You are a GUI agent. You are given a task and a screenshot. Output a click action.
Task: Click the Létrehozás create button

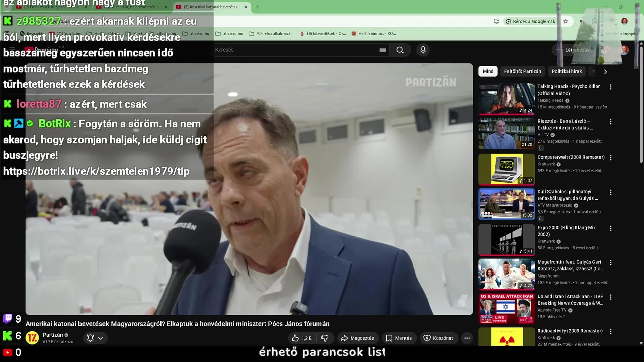(573, 50)
